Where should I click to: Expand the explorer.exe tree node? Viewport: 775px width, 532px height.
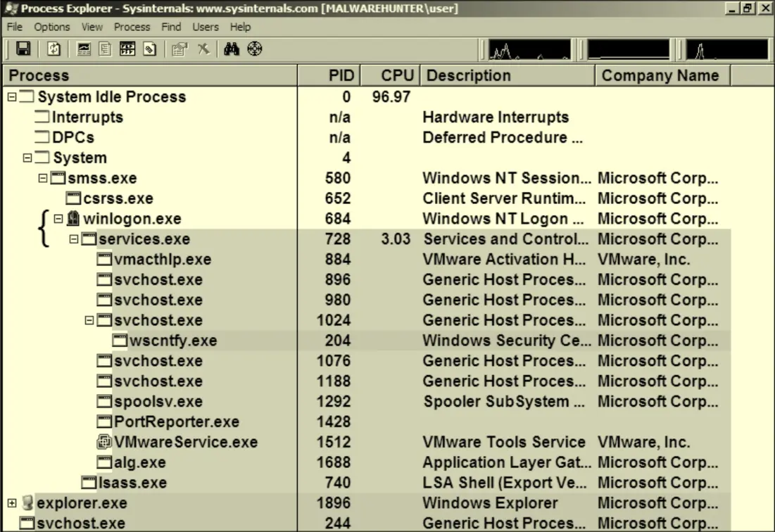(x=12, y=503)
